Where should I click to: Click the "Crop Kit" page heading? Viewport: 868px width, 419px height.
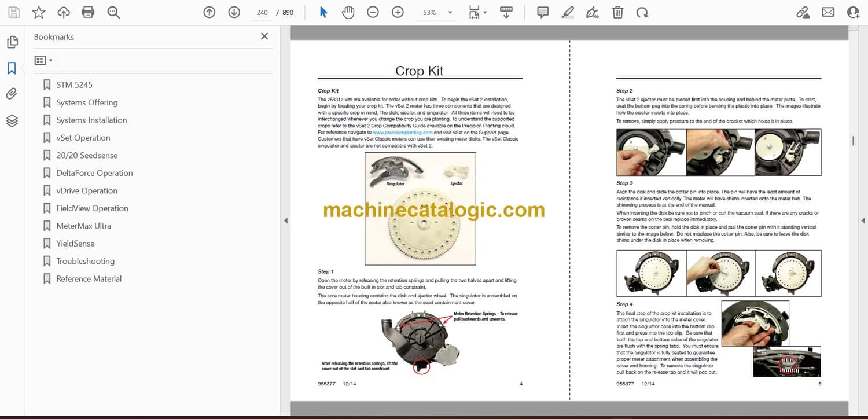pyautogui.click(x=420, y=71)
